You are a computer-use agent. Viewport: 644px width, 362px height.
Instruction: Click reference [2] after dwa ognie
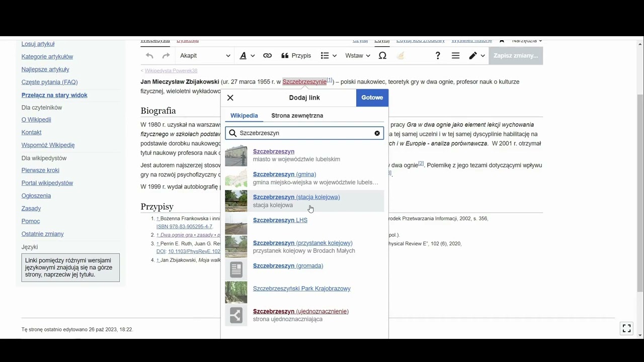[x=421, y=163]
